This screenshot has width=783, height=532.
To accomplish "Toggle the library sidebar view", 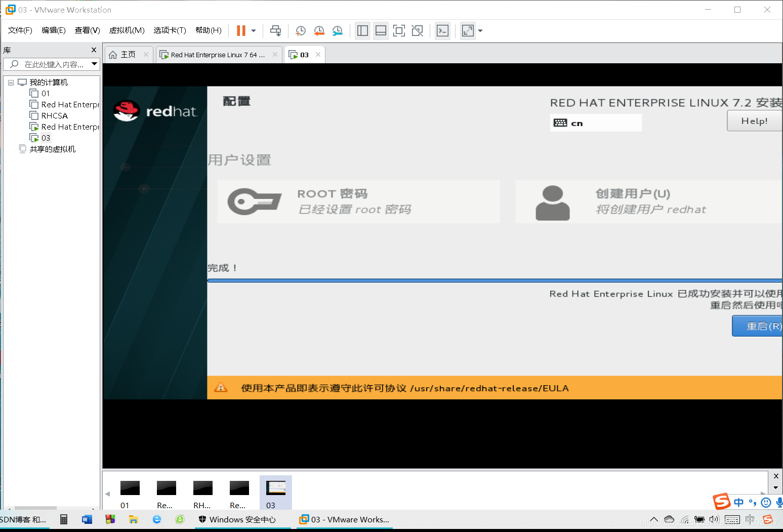I will (362, 31).
